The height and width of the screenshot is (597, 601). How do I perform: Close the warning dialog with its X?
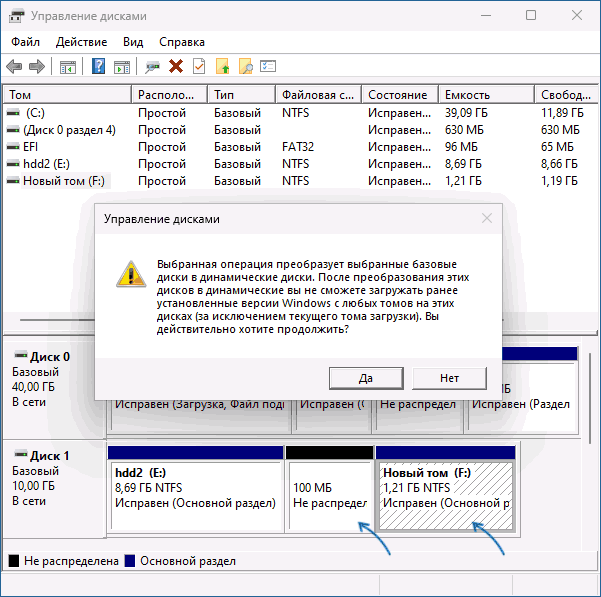tap(487, 218)
